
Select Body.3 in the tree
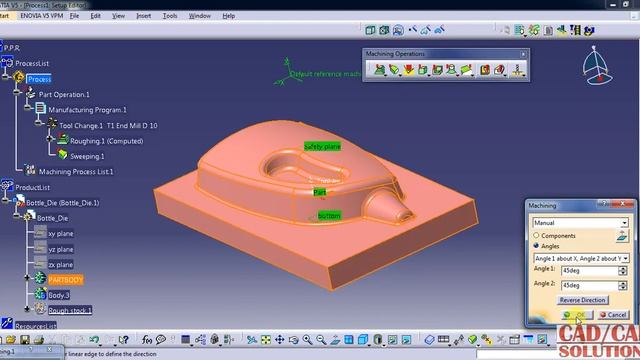(59, 295)
